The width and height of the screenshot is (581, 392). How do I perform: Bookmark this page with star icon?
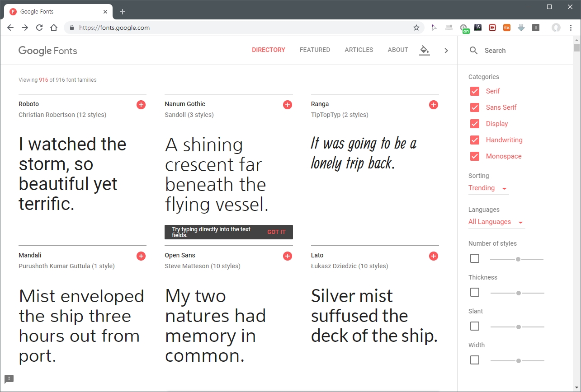tap(416, 28)
